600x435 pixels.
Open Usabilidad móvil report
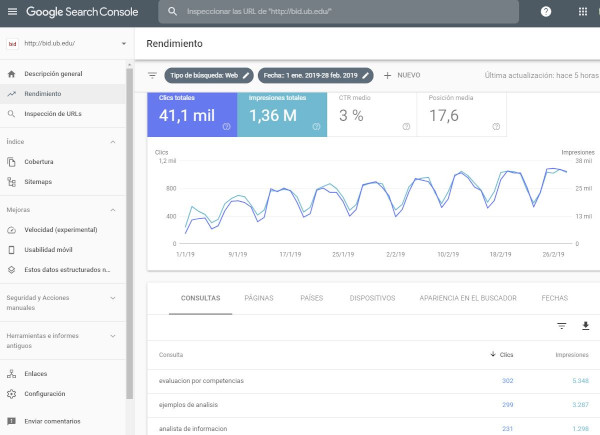point(63,250)
